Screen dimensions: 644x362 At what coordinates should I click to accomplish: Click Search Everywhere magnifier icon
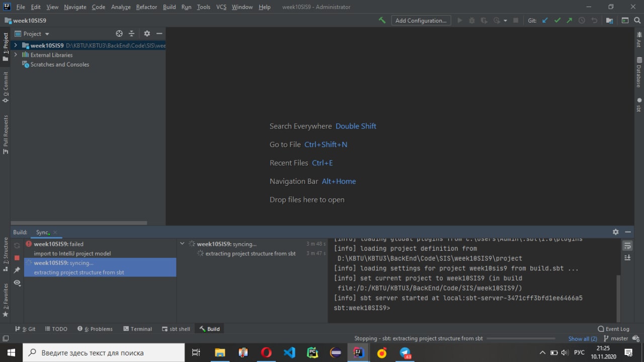[x=637, y=21]
